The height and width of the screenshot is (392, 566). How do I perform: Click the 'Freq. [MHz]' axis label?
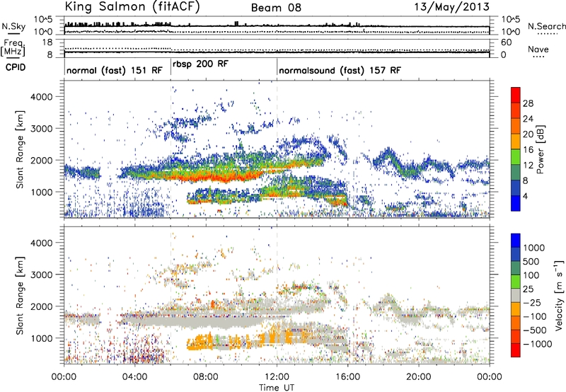click(13, 48)
